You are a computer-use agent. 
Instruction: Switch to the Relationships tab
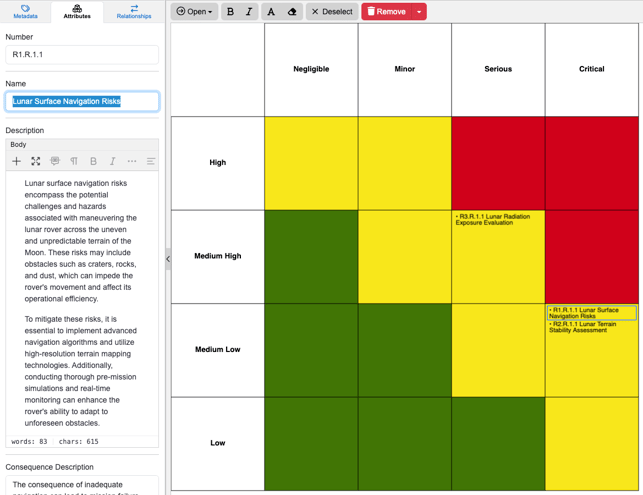tap(134, 11)
